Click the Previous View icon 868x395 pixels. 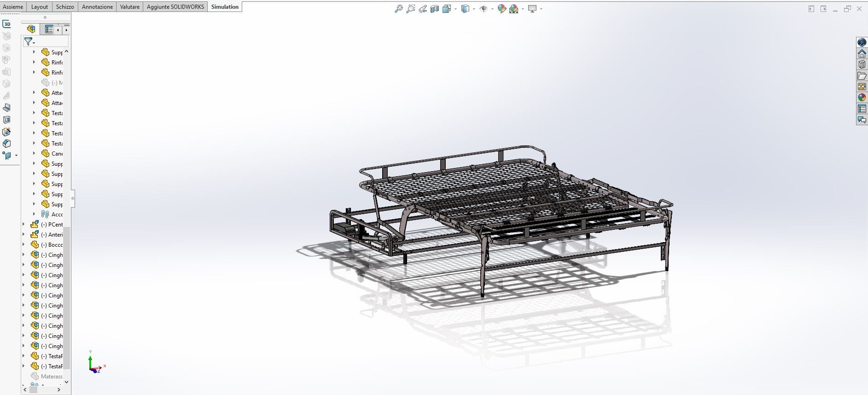tap(423, 9)
